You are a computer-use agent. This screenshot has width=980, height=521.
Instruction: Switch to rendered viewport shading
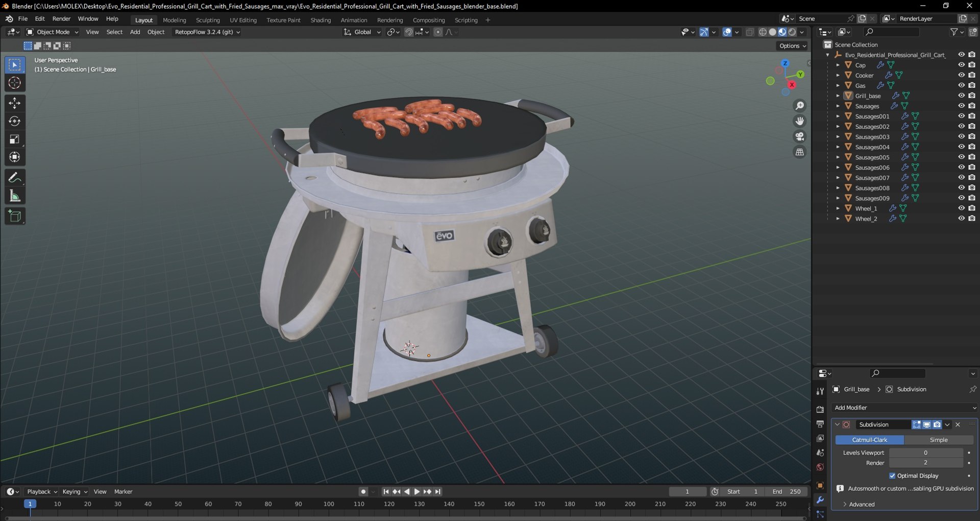(x=792, y=32)
